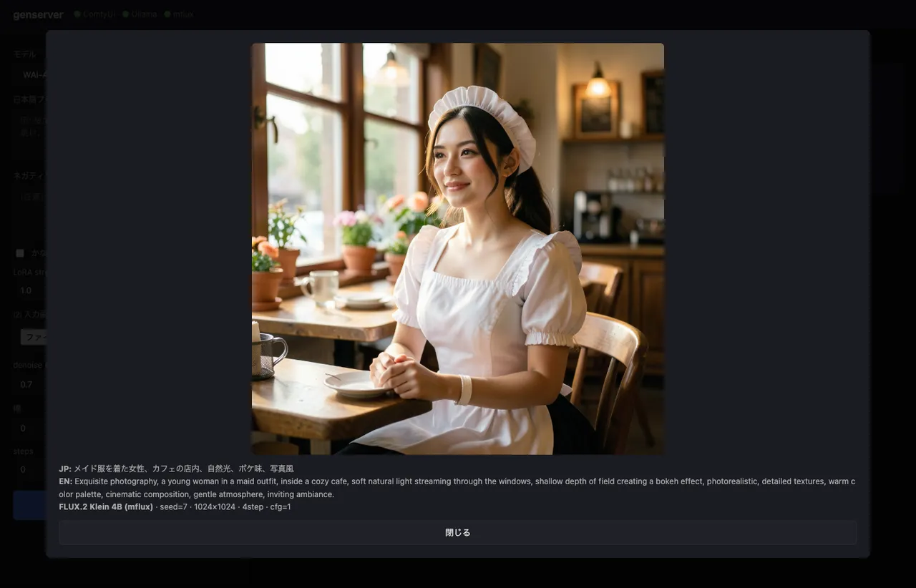Focus the steps field showing 0
916x588 pixels.
click(x=30, y=469)
